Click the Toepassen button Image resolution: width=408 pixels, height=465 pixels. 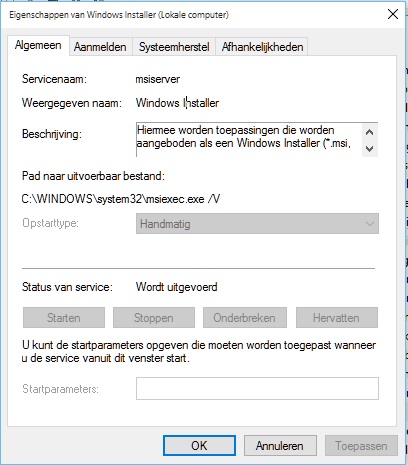pos(361,445)
